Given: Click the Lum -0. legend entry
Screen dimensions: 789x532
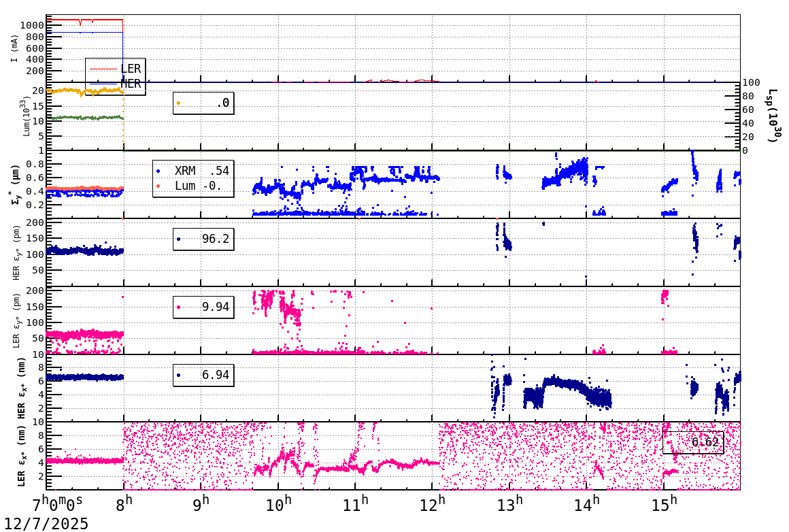Looking at the screenshot, I should 193,186.
